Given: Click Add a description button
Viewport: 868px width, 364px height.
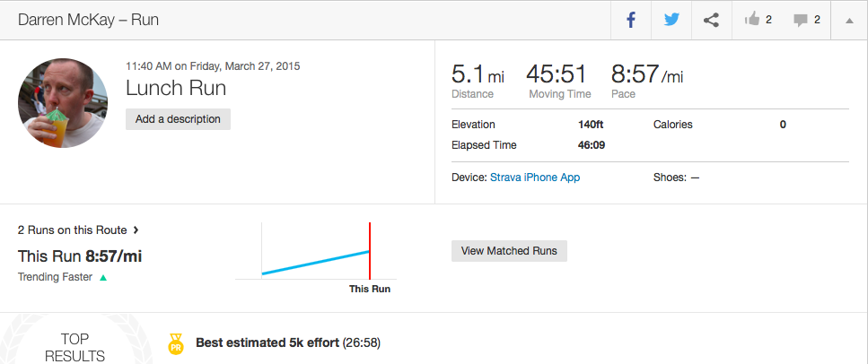Looking at the screenshot, I should pyautogui.click(x=178, y=119).
